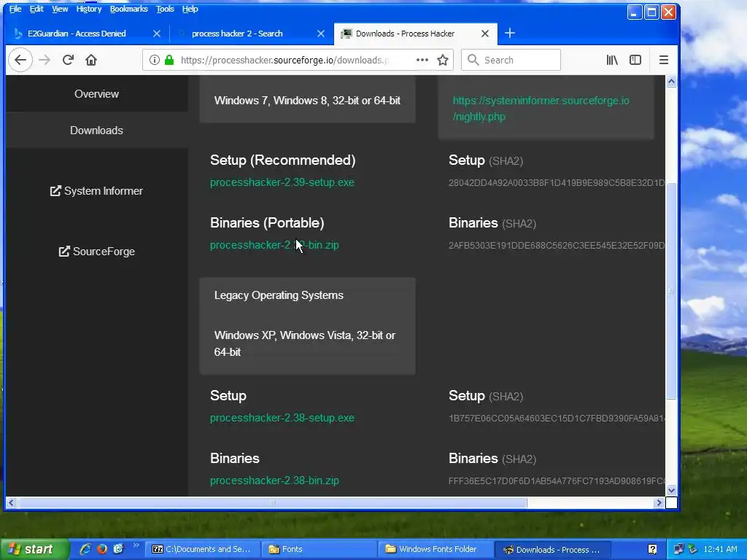Viewport: 747px width, 560px height.
Task: Download processhacker-2.39-bin.zip portable
Action: tap(274, 245)
